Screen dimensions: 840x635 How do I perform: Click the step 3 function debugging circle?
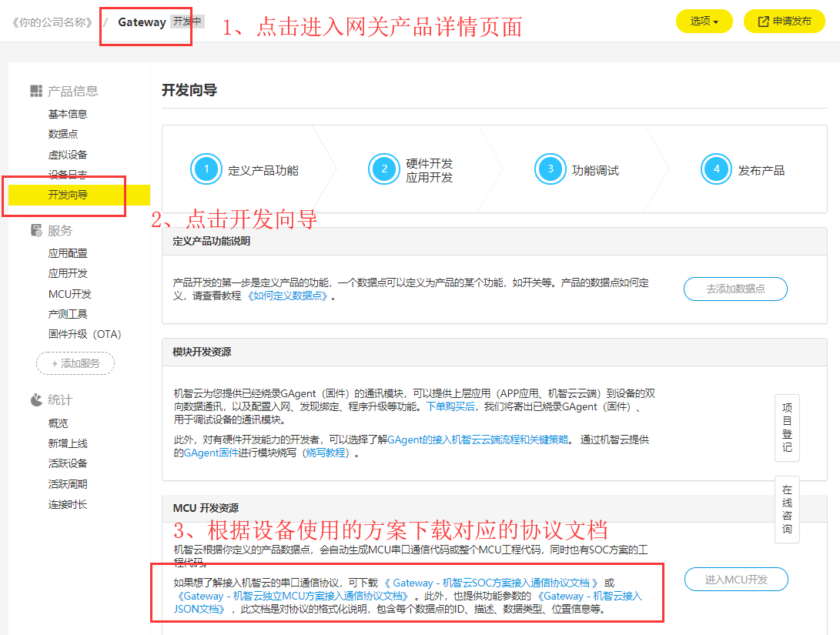tap(550, 170)
